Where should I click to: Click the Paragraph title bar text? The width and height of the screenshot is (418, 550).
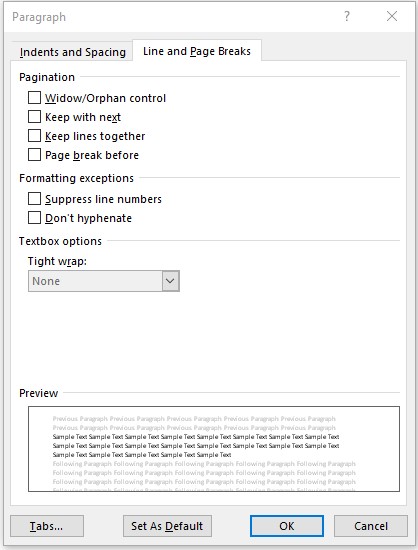(39, 17)
